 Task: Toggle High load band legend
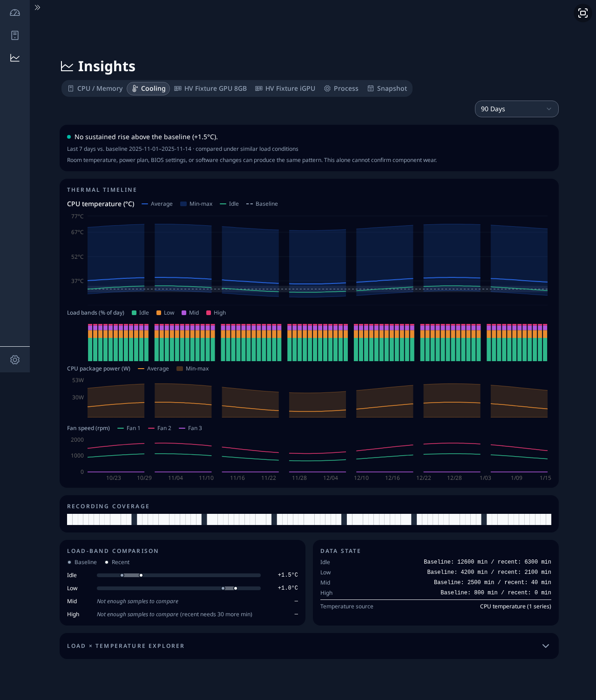point(216,313)
